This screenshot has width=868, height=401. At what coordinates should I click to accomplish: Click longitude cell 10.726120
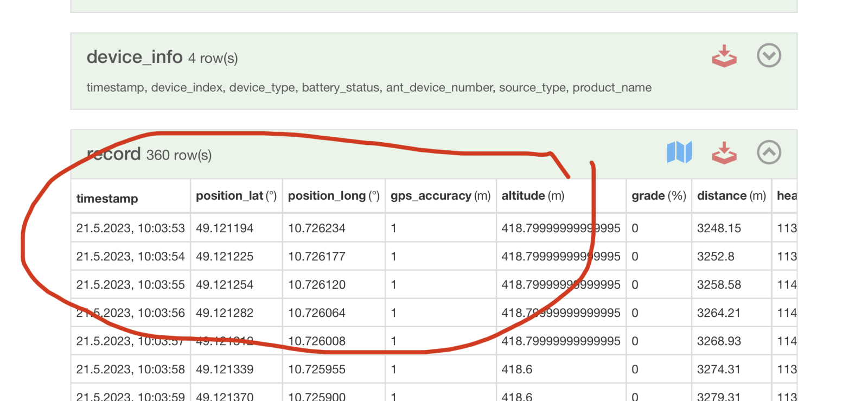click(317, 285)
